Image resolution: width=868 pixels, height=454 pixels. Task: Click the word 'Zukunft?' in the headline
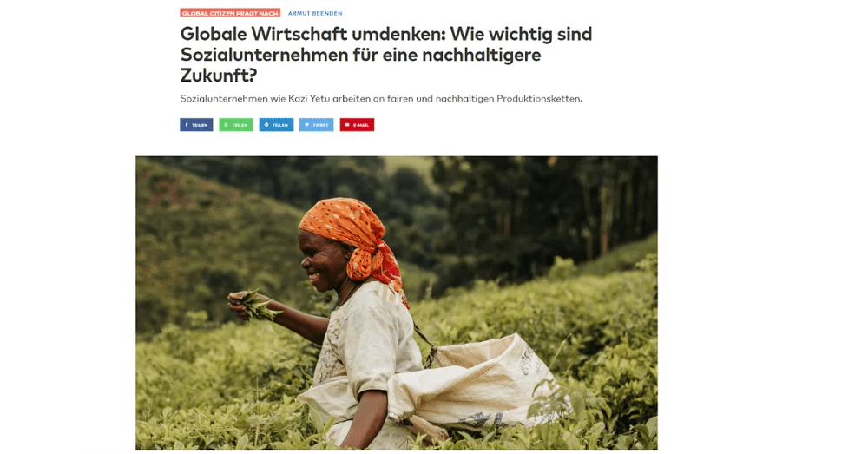(x=219, y=76)
